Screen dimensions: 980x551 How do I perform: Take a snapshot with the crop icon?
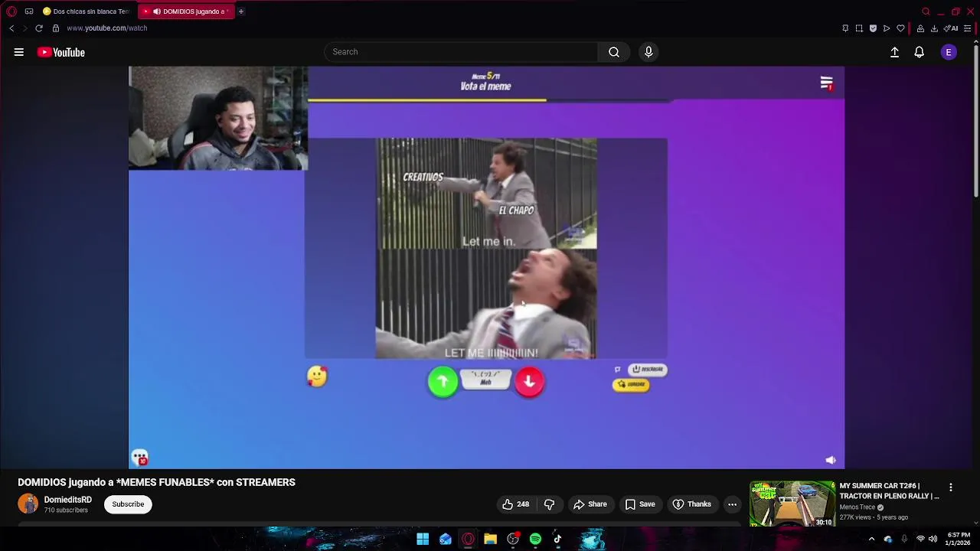coord(859,28)
